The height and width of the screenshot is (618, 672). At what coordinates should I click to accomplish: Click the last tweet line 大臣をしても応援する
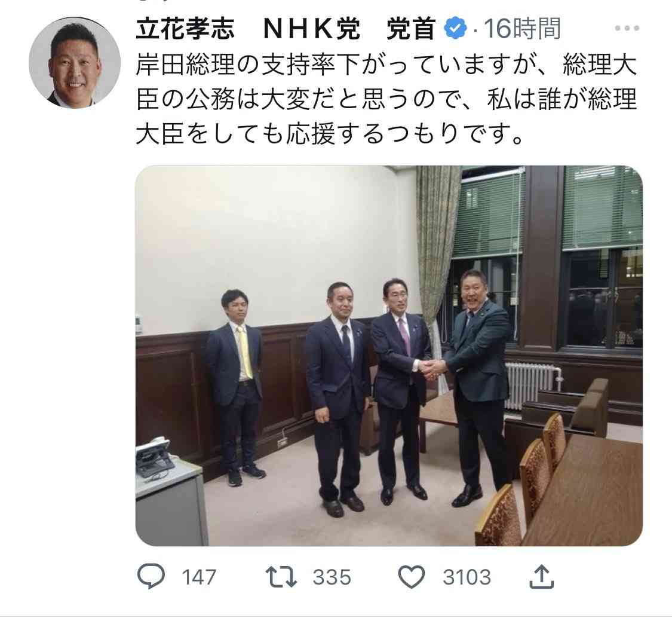pos(330,134)
